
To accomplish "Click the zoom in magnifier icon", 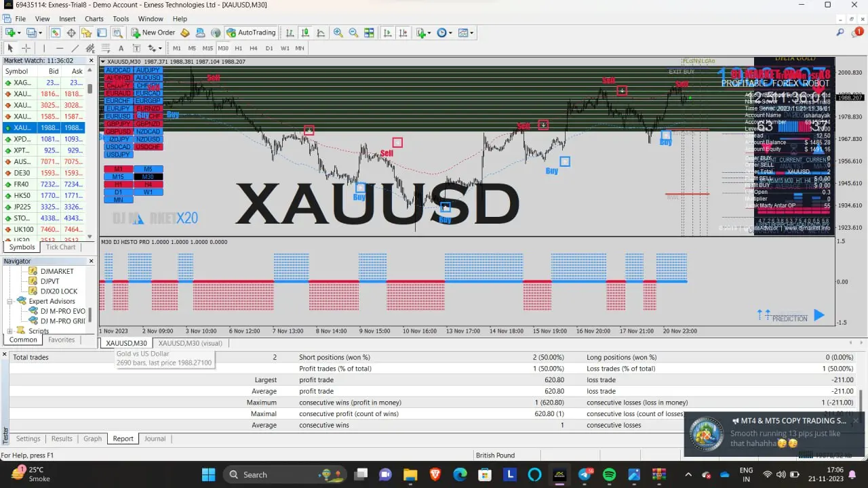I will point(338,33).
